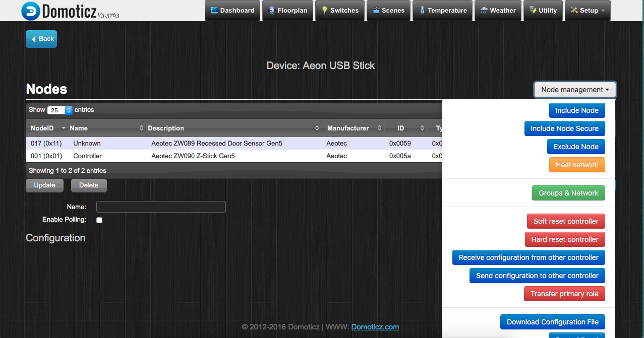
Task: Choose Include Node
Action: click(577, 110)
